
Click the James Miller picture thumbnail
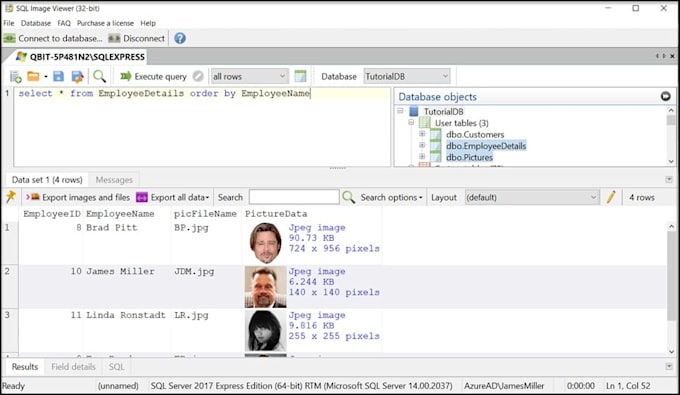(265, 287)
